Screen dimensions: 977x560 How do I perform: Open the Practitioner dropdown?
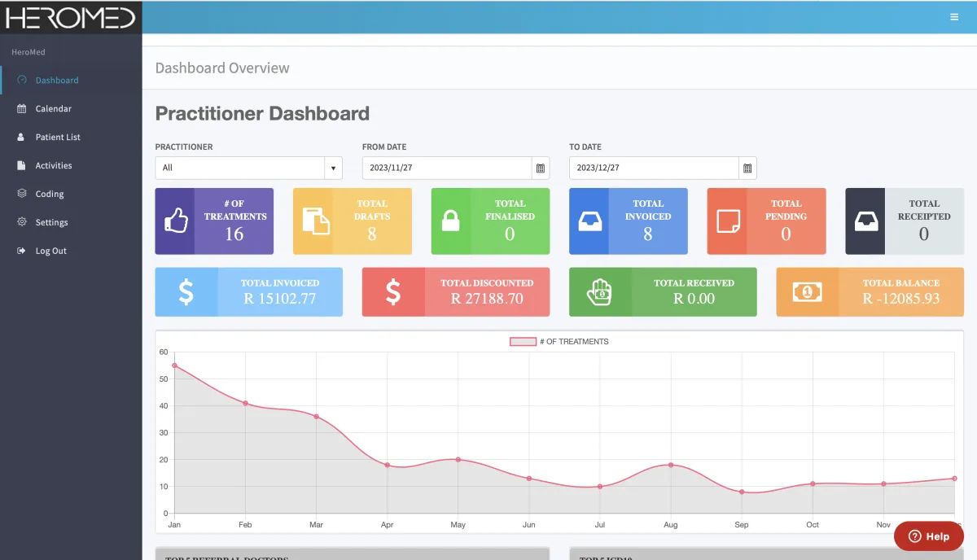248,168
